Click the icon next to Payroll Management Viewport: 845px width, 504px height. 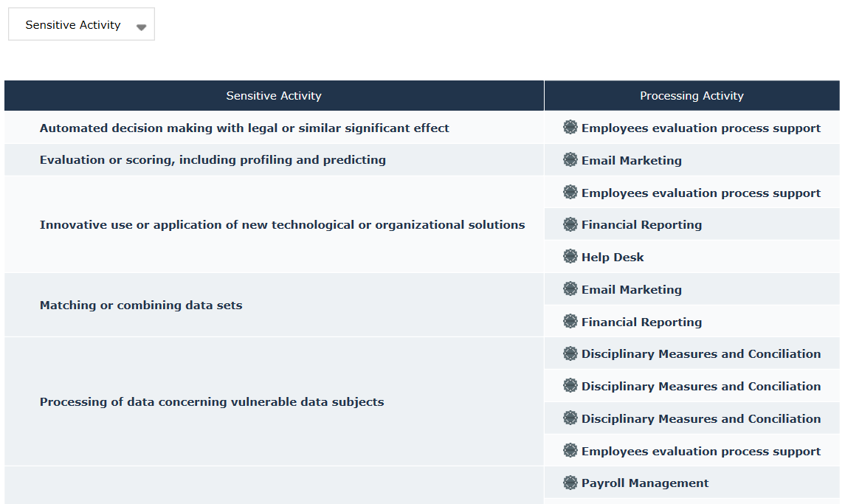570,483
